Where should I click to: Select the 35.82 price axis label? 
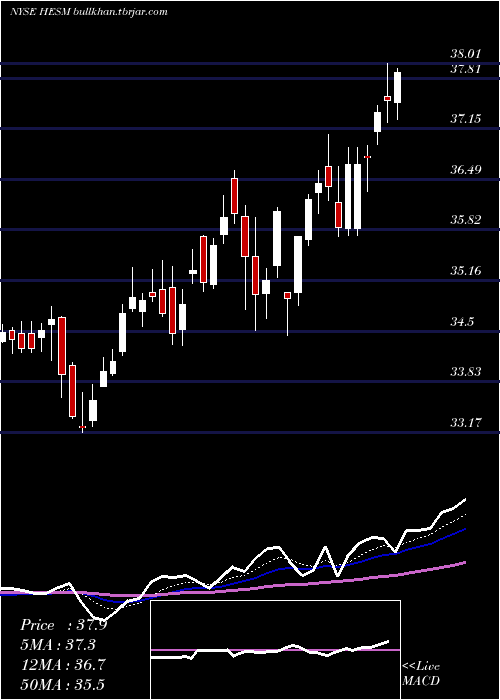(x=466, y=220)
